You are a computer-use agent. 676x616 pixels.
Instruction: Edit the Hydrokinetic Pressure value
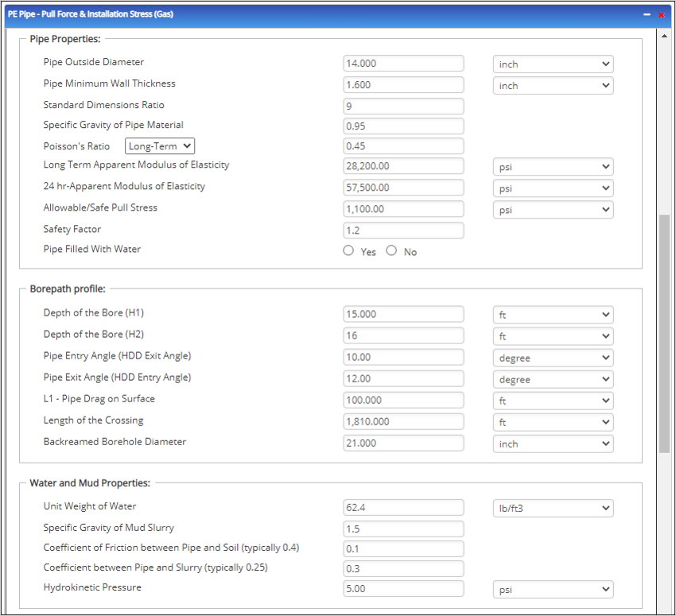[x=403, y=589]
